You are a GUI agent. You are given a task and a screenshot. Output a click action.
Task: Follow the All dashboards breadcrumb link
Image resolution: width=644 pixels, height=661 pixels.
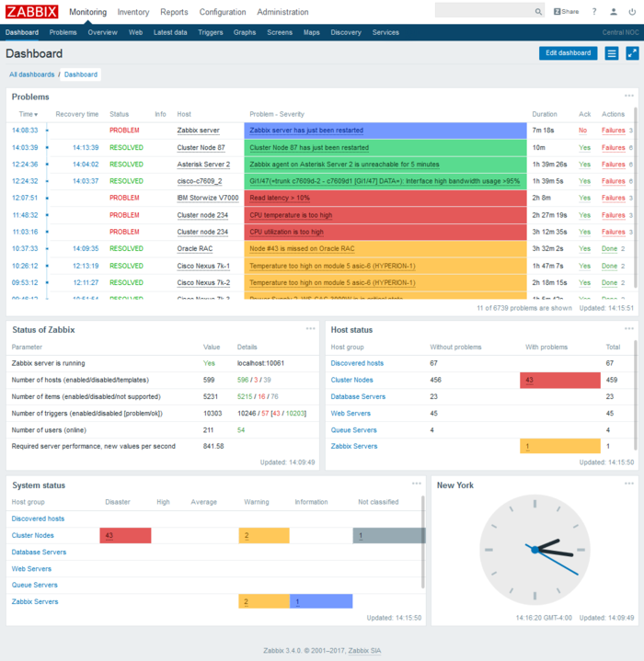(x=32, y=74)
